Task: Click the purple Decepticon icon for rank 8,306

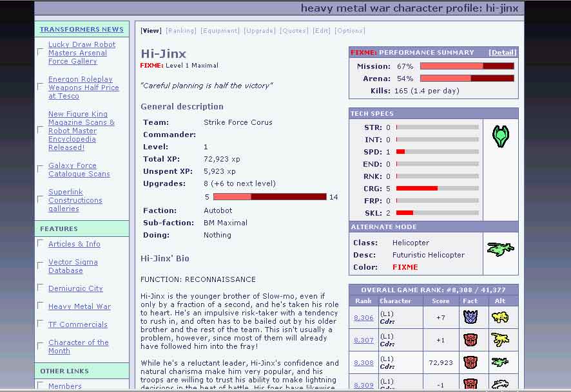Action: click(470, 317)
